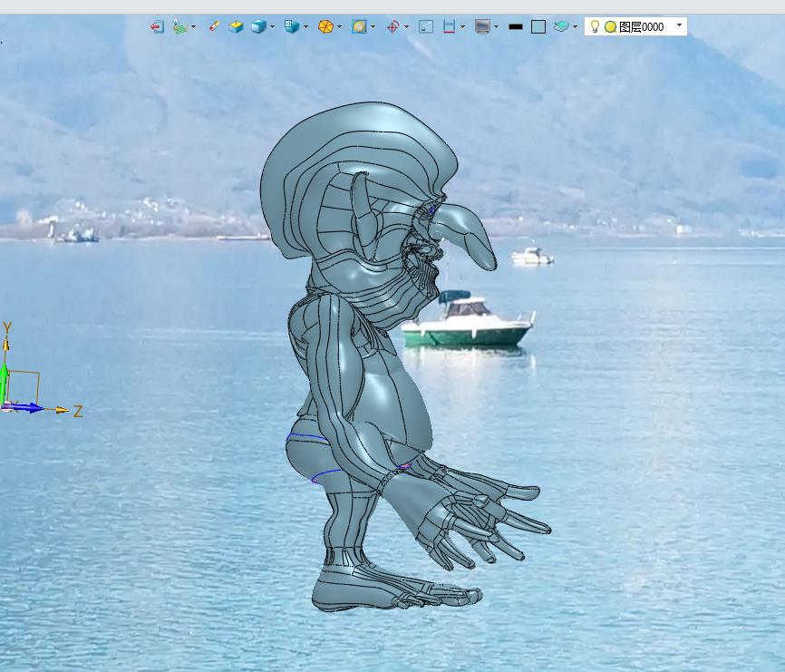Image resolution: width=785 pixels, height=672 pixels.
Task: Click the zoom magnifier window icon
Action: [x=359, y=26]
